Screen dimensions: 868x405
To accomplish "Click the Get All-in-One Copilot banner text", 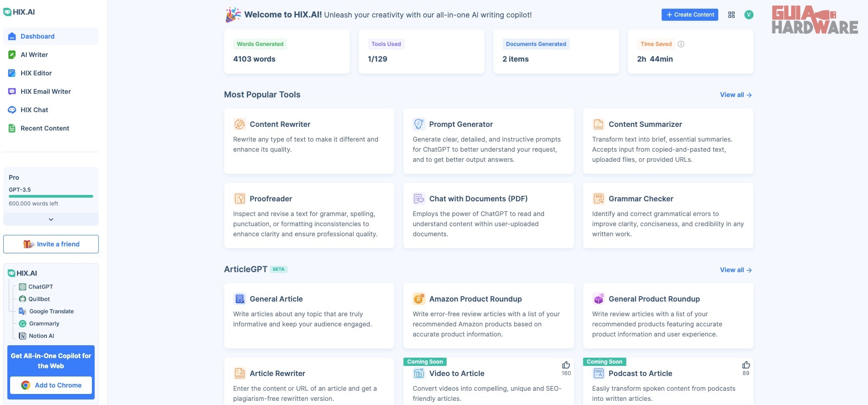I will coord(51,361).
